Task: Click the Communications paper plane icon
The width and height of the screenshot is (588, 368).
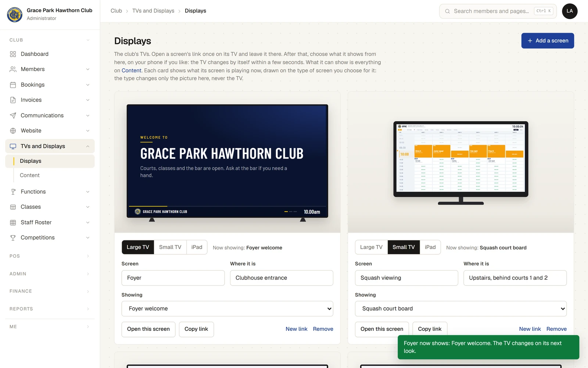Action: [13, 116]
